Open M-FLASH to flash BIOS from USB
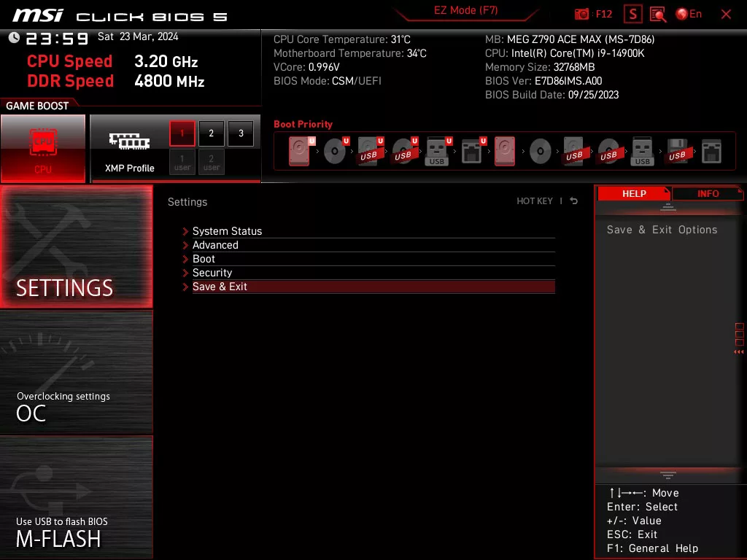The image size is (747, 560). 76,510
